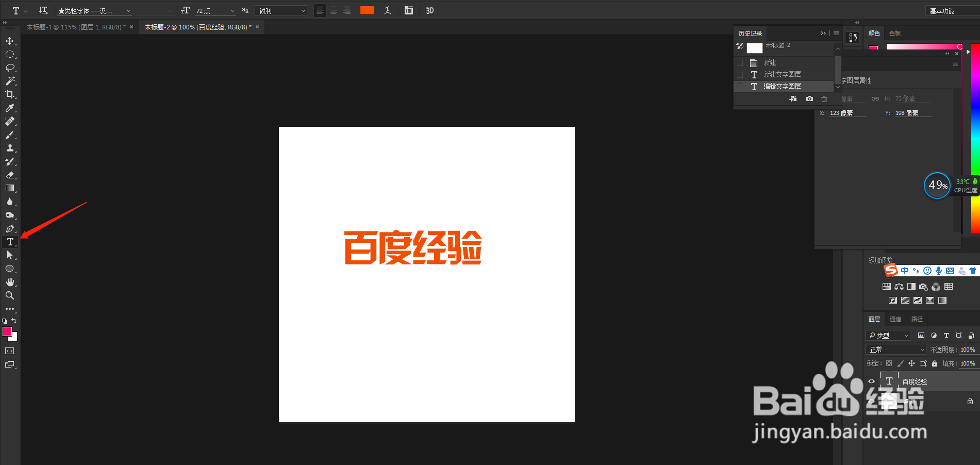Screen dimensions: 980x465
Task: Right align the text
Action: tap(347, 10)
